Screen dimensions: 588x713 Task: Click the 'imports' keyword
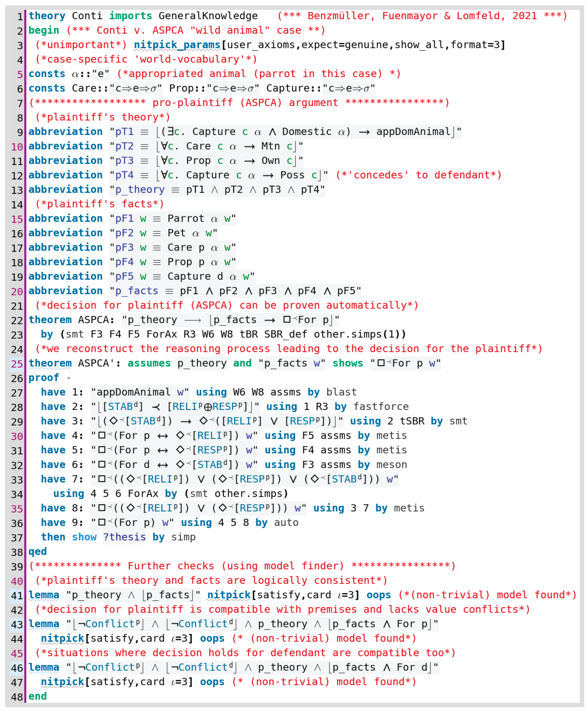(130, 16)
